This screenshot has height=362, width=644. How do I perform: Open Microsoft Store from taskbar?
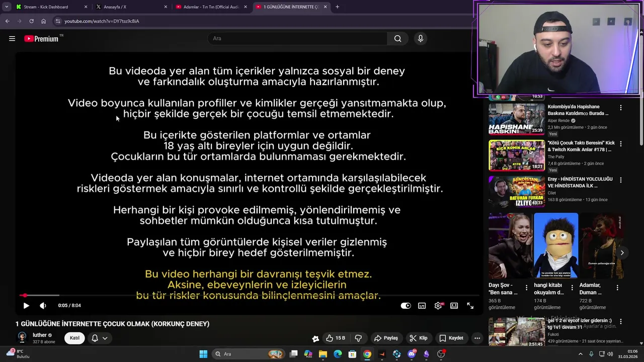353,354
